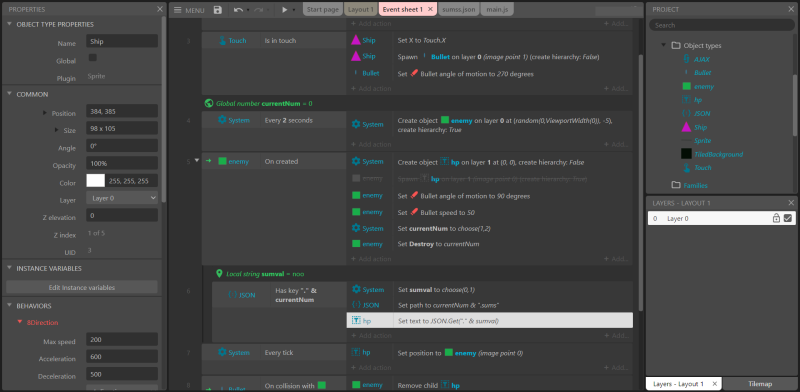Save the project with the floppy icon
The height and width of the screenshot is (392, 800).
click(218, 10)
